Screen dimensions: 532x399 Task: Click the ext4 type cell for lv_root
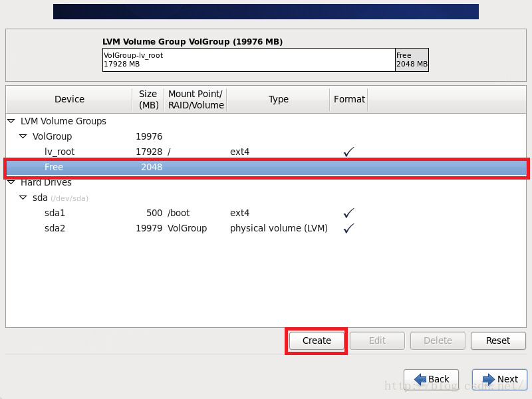click(239, 152)
